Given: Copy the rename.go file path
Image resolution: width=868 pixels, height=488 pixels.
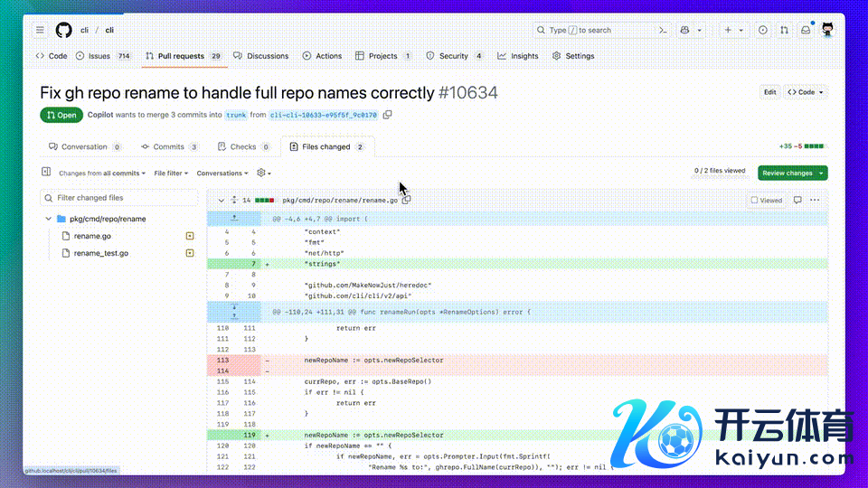Looking at the screenshot, I should [407, 200].
